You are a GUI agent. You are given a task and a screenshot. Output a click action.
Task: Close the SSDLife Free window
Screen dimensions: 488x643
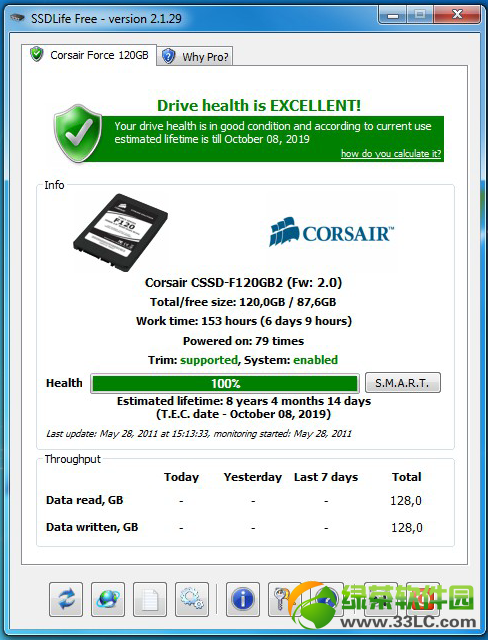pos(457,15)
